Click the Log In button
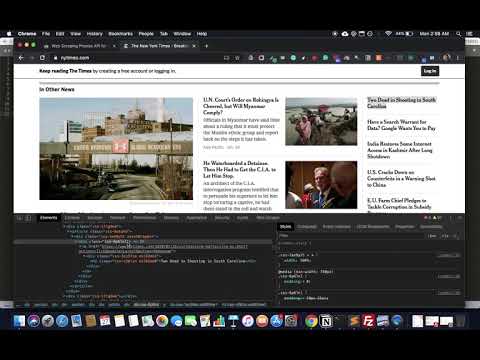 430,71
